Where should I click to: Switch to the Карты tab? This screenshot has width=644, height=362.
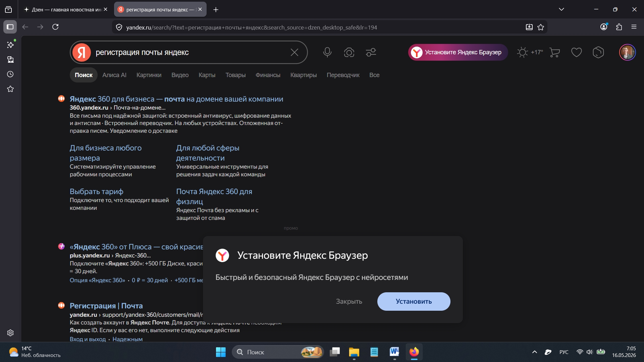click(207, 75)
